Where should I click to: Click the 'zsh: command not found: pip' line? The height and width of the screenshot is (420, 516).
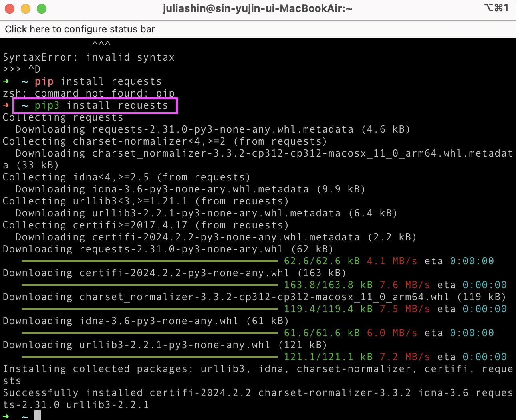point(89,93)
